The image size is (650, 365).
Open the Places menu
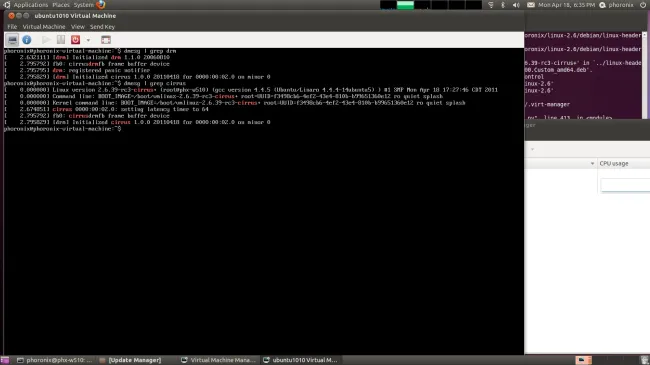[61, 5]
